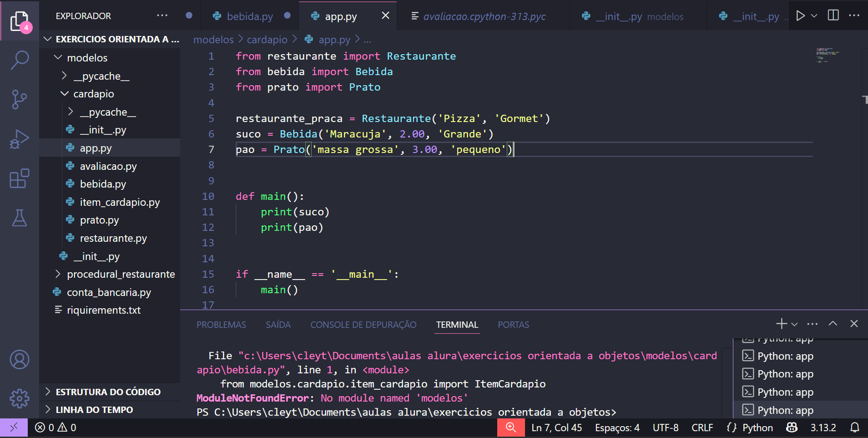Change end of line CRLF

tap(702, 428)
